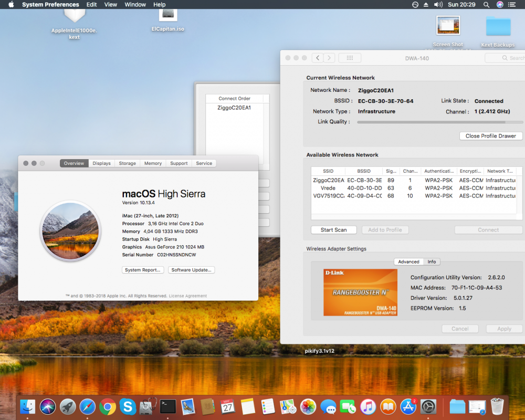Click Close Profile Drawer button
This screenshot has height=420, width=525.
490,136
